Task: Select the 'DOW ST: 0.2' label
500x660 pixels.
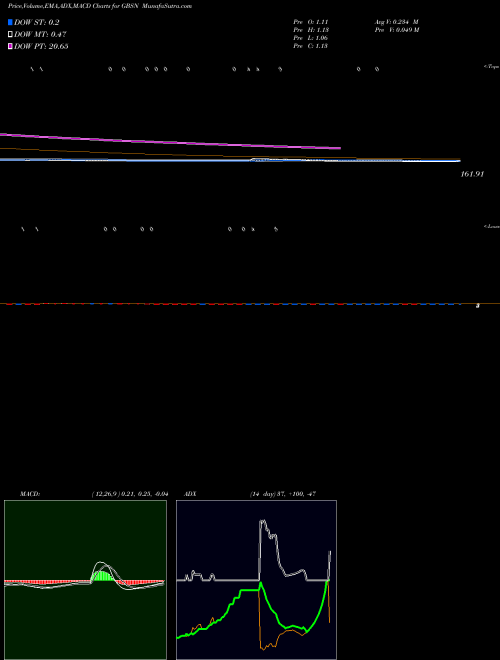Action: pyautogui.click(x=37, y=22)
